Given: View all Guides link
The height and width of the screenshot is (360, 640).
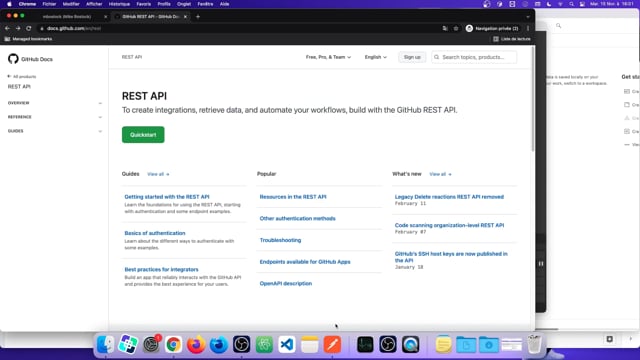Looking at the screenshot, I should click(x=158, y=174).
